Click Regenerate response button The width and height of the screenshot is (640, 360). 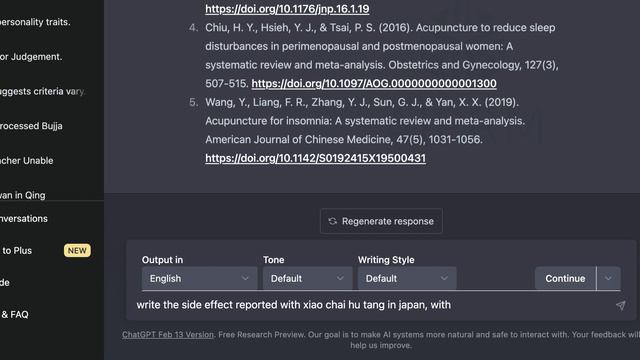(x=381, y=221)
